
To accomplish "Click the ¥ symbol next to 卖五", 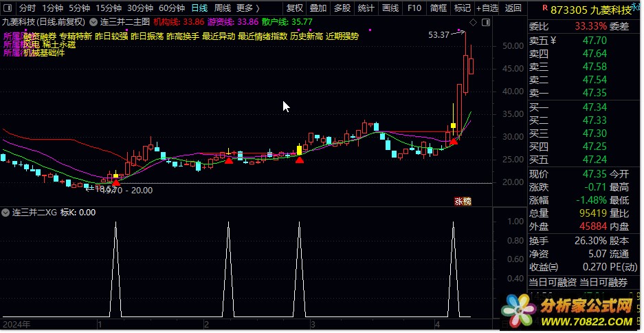I will (553, 41).
